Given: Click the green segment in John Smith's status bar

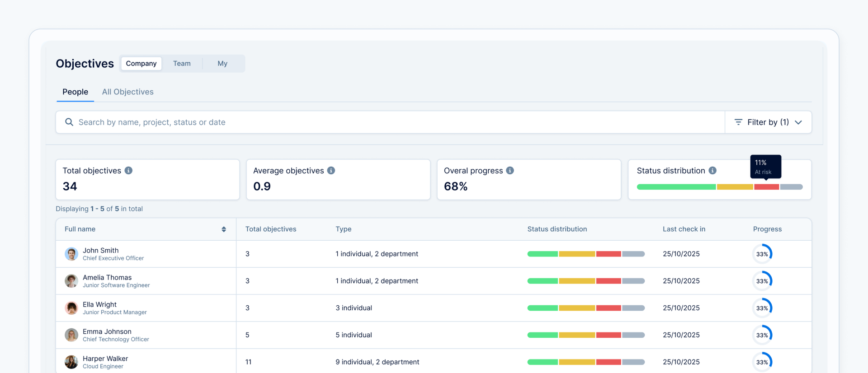Looking at the screenshot, I should [x=542, y=254].
